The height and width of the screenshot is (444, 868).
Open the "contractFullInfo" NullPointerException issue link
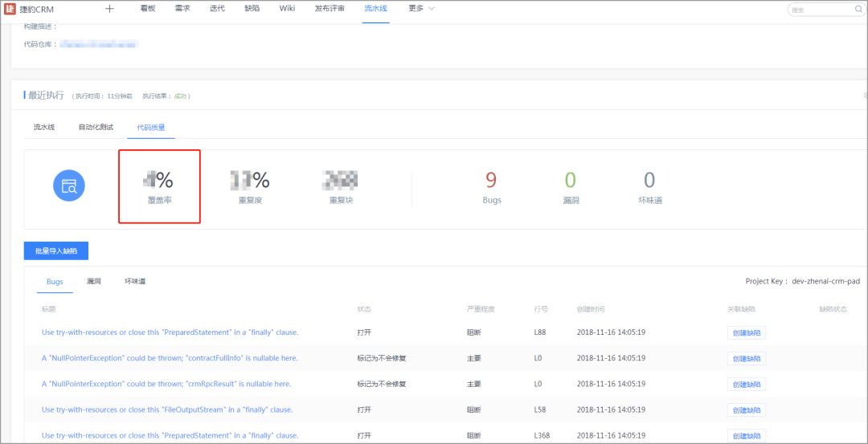[170, 358]
